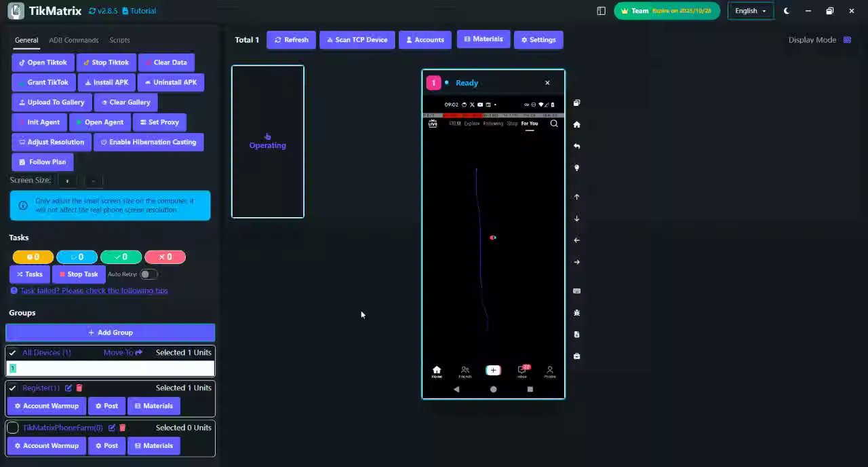Click Post under TikMatrixPhoneFarm group

click(x=106, y=446)
